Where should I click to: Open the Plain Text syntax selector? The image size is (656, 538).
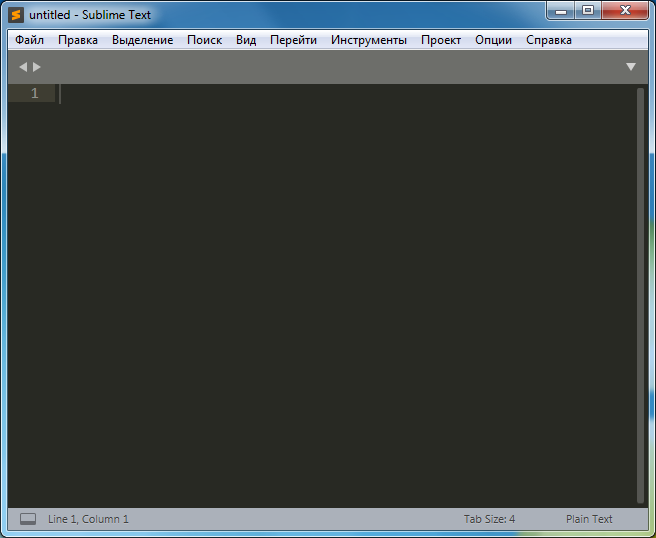click(589, 519)
